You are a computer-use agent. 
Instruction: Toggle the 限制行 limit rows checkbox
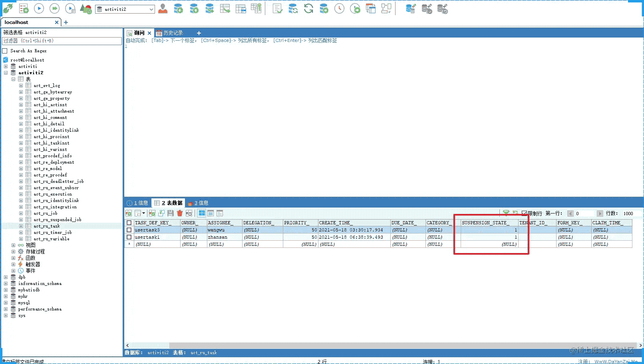524,214
